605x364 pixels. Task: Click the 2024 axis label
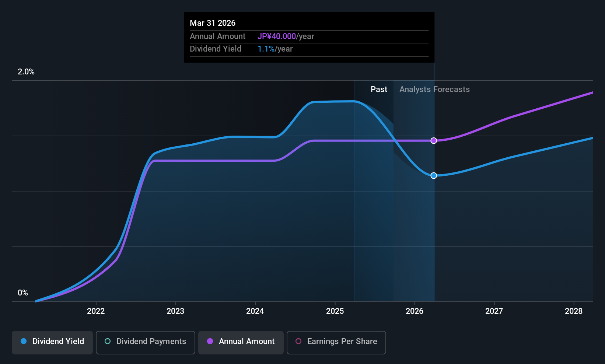point(255,311)
